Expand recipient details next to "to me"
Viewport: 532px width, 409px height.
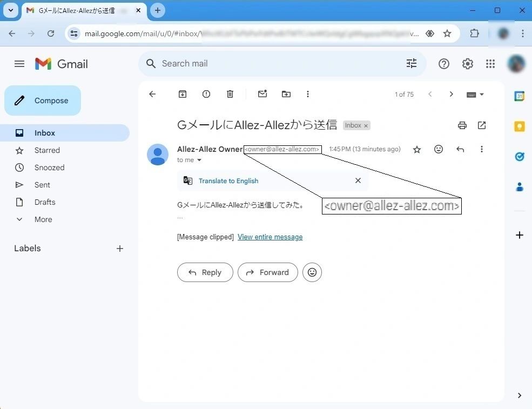click(x=199, y=160)
